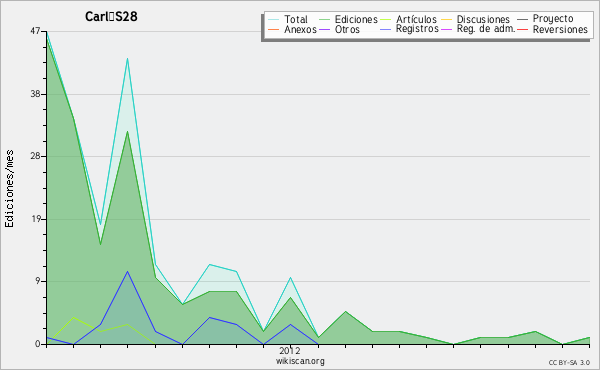Click the 28 y-axis value
The image size is (600, 370).
coord(35,156)
